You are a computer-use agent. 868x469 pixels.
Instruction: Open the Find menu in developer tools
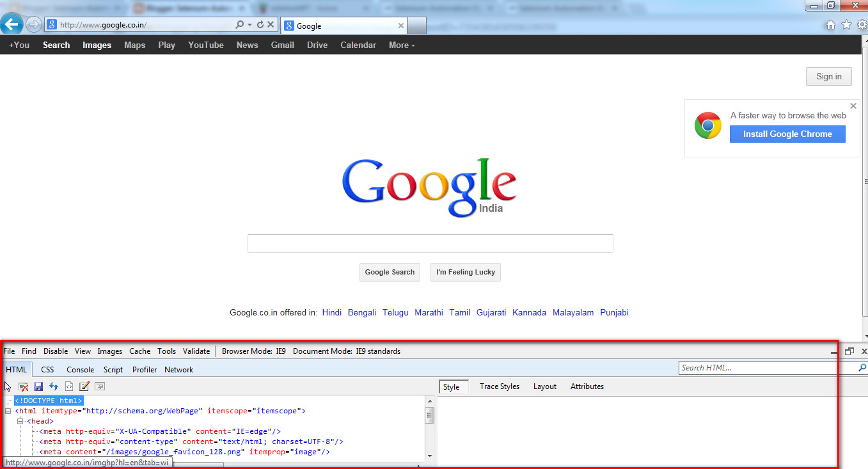point(29,351)
